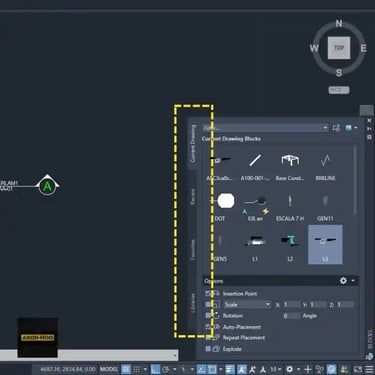Click the block list scrollbar
375x375 pixels.
tap(355, 180)
